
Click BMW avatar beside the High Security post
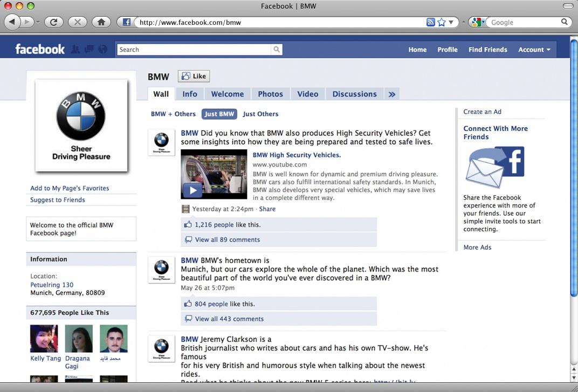pos(161,142)
